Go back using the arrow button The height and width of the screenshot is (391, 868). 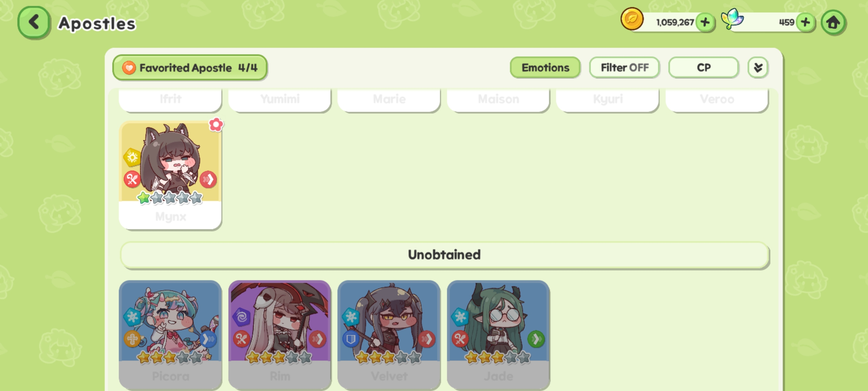pyautogui.click(x=33, y=22)
